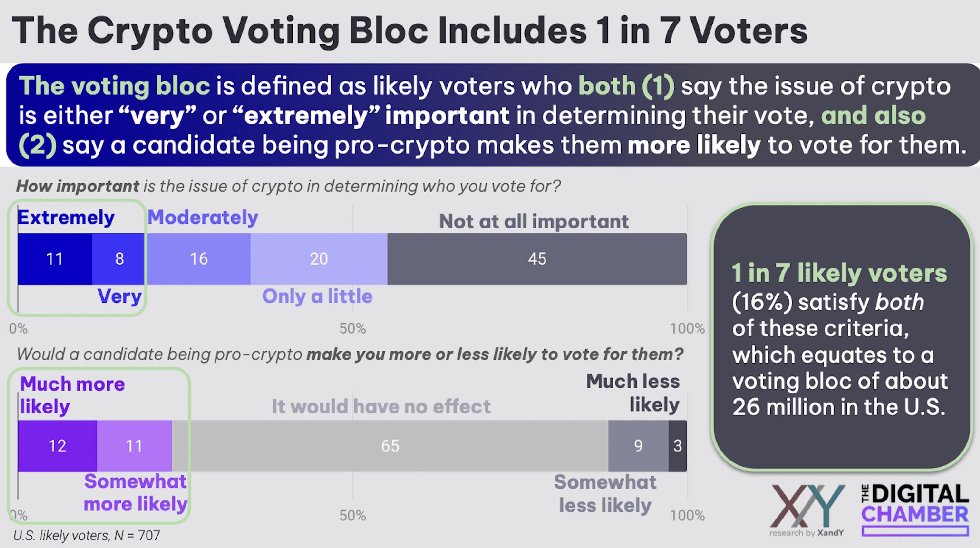Click the U.S. likely voters N = 707 footnote
This screenshot has height=548, width=980.
pyautogui.click(x=87, y=535)
